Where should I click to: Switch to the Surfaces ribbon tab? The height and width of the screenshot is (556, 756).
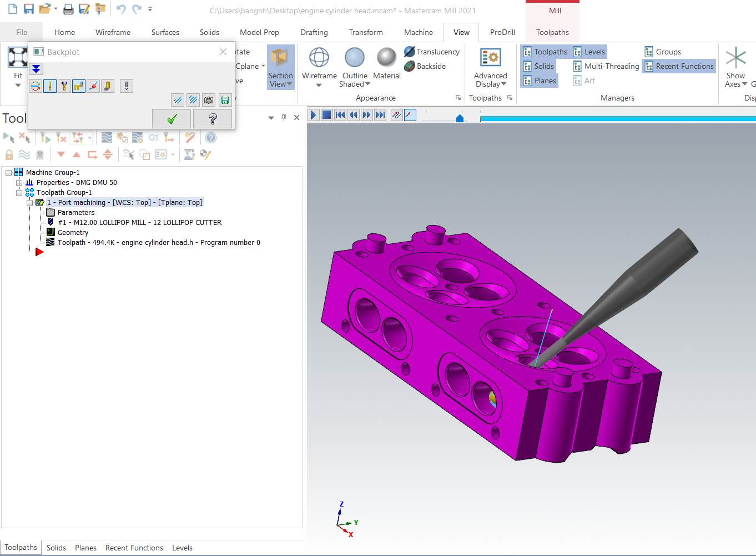pyautogui.click(x=165, y=32)
